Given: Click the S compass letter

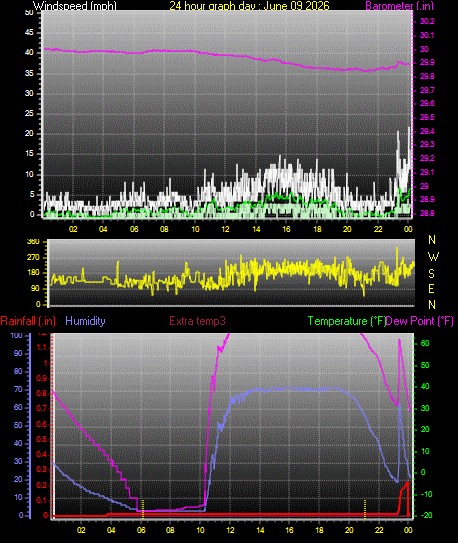Looking at the screenshot, I should pyautogui.click(x=431, y=274).
